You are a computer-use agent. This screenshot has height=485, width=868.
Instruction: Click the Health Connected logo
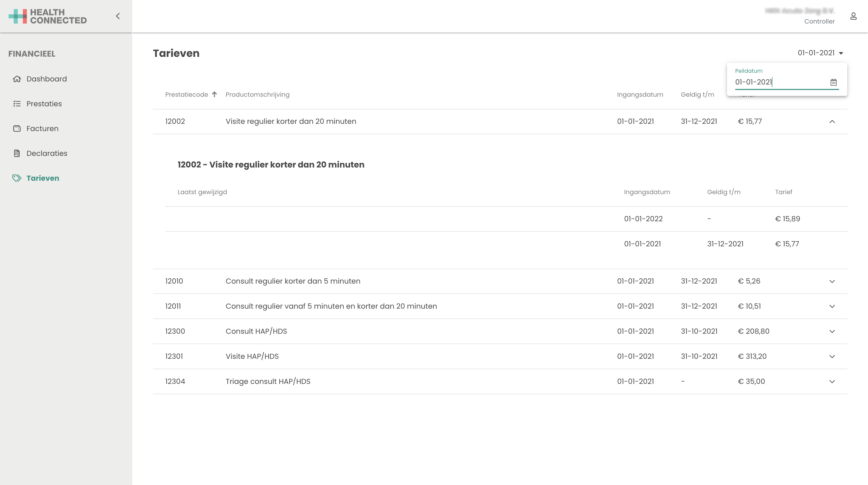48,16
